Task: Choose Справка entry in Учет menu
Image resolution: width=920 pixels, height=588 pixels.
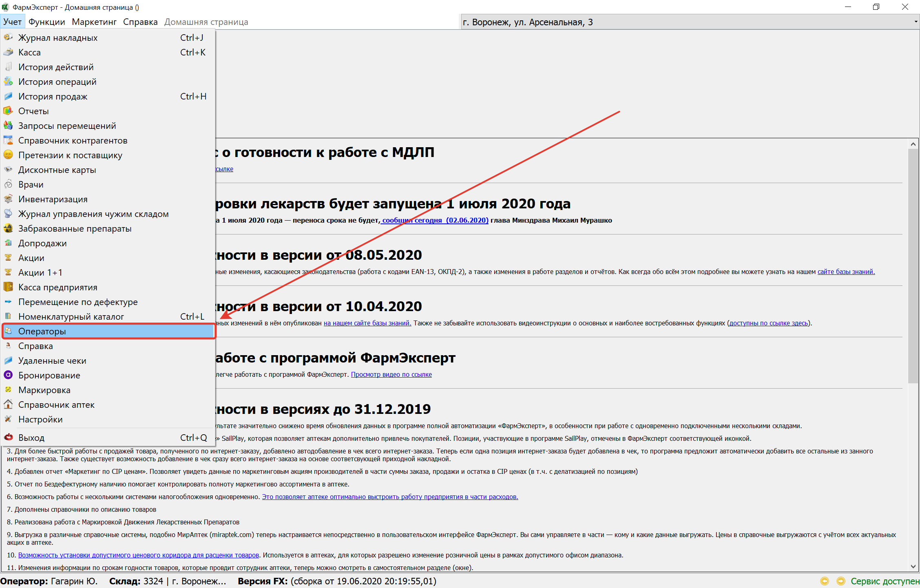Action: coord(108,346)
